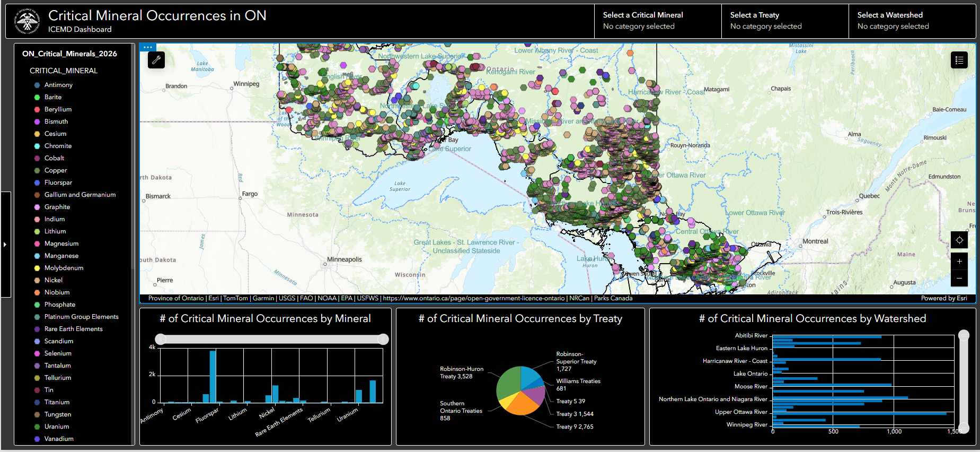Click the Nickel legend symbol
Screen dimensions: 980x452
click(x=37, y=280)
